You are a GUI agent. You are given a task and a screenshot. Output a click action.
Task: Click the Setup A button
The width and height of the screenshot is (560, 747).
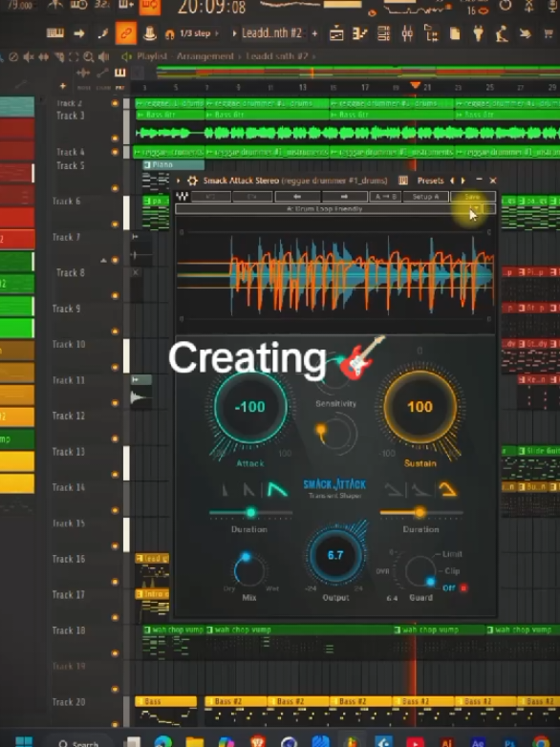(x=425, y=196)
